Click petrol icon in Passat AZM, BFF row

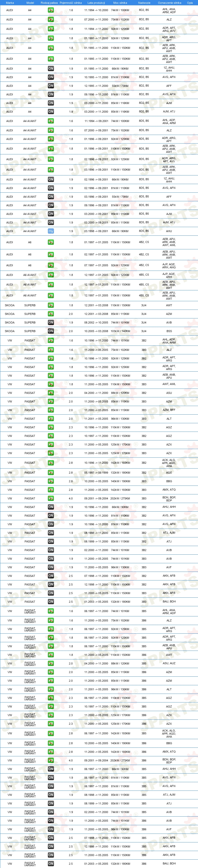[51, 410]
